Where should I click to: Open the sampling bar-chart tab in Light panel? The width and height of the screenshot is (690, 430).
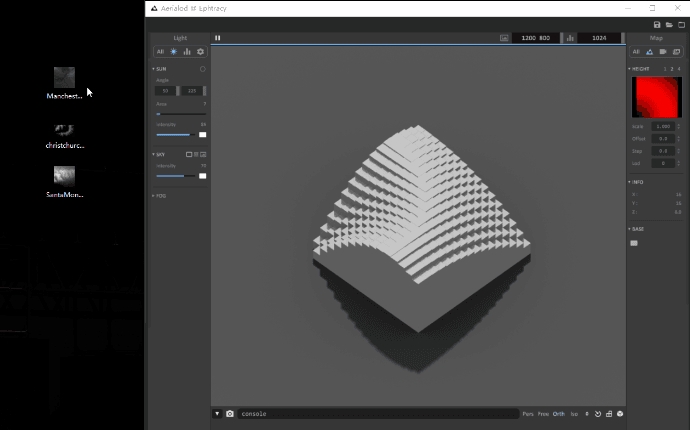coord(187,51)
